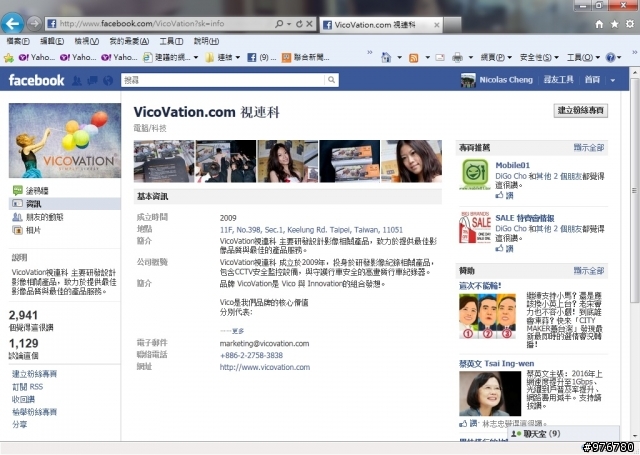Click the SALE page icon
Viewport: 640px width, 455px height.
(475, 227)
